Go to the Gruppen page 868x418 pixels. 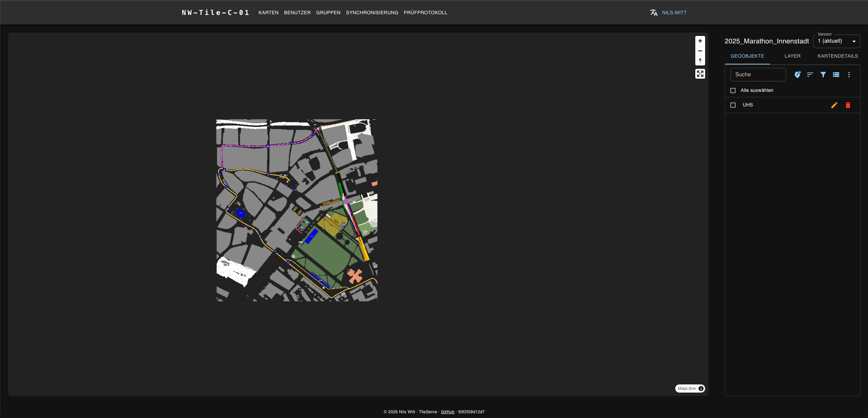(x=328, y=13)
